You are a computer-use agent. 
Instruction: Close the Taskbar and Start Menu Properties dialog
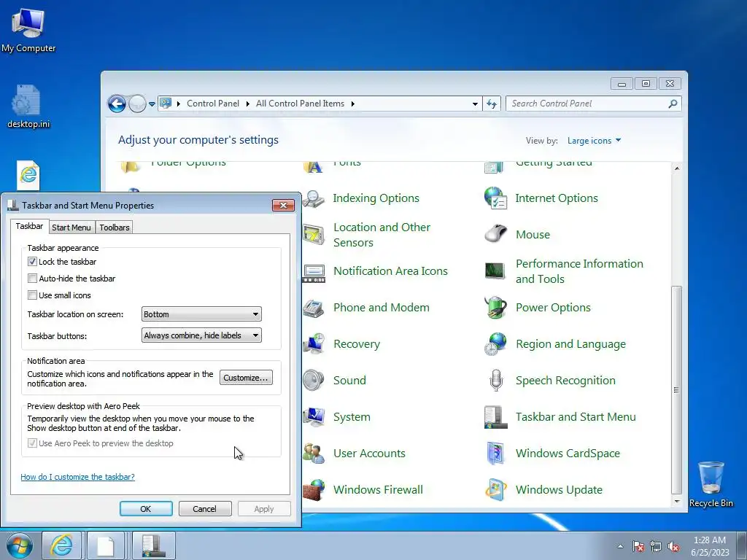click(284, 205)
